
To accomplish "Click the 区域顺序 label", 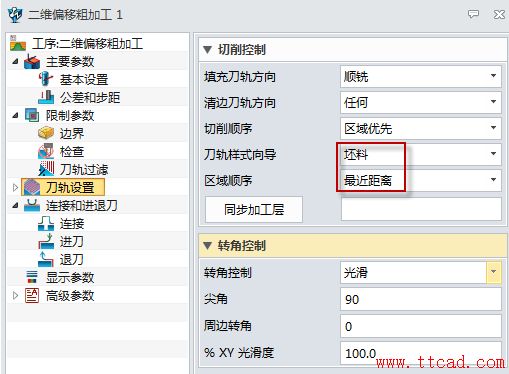I will [x=228, y=181].
